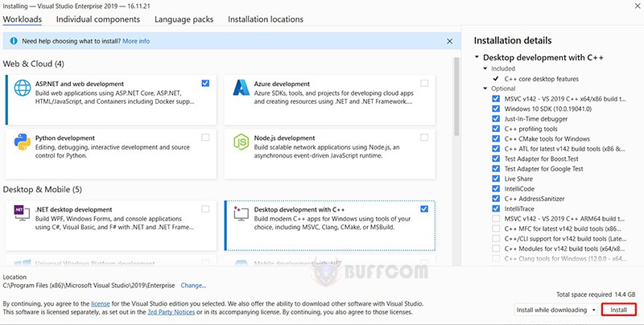Click the Desktop development with C++ monitor icon
Screen dimensions: 644x325
tap(241, 213)
